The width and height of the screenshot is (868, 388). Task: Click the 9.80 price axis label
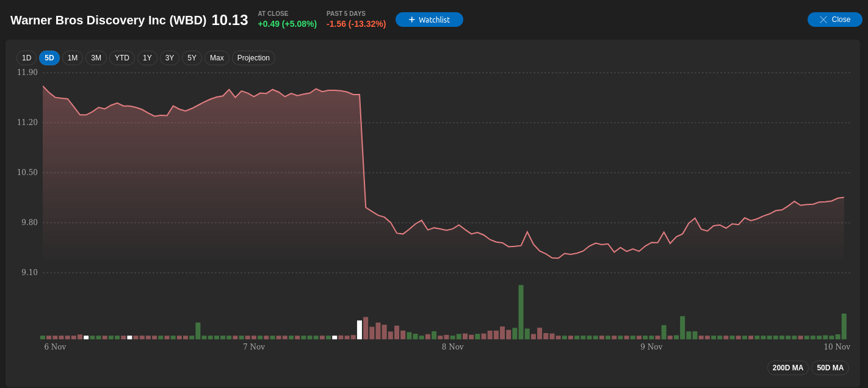29,223
